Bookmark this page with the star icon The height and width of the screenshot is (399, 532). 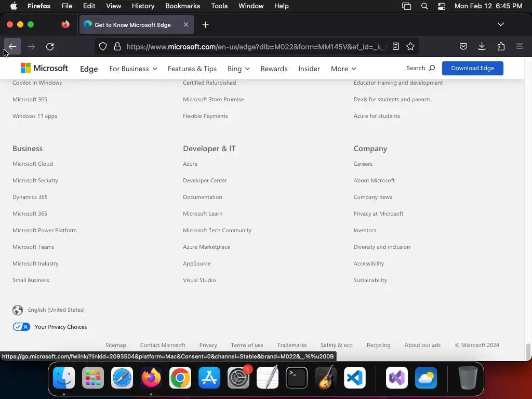[x=410, y=46]
